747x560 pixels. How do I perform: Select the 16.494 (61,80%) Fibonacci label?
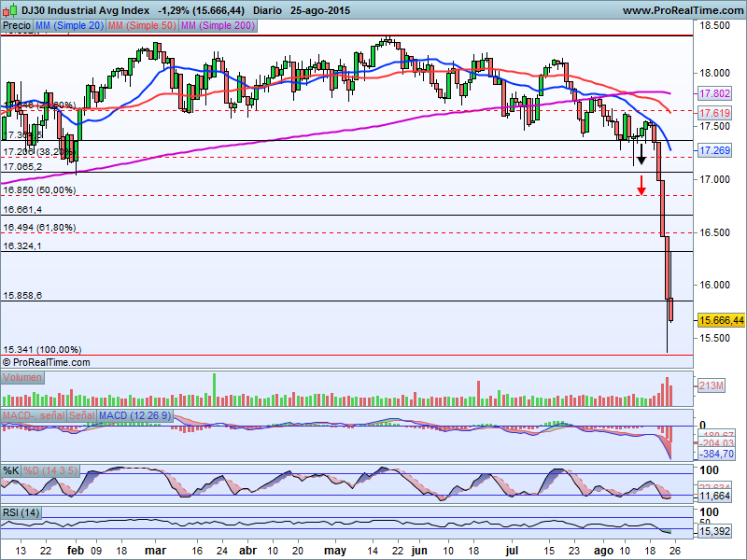click(39, 228)
